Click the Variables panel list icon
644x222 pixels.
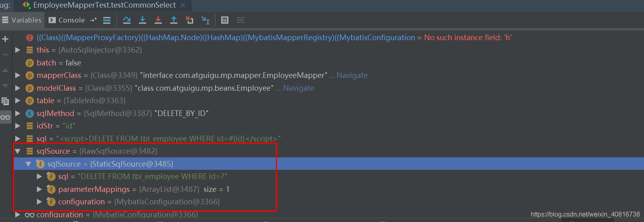[5, 20]
